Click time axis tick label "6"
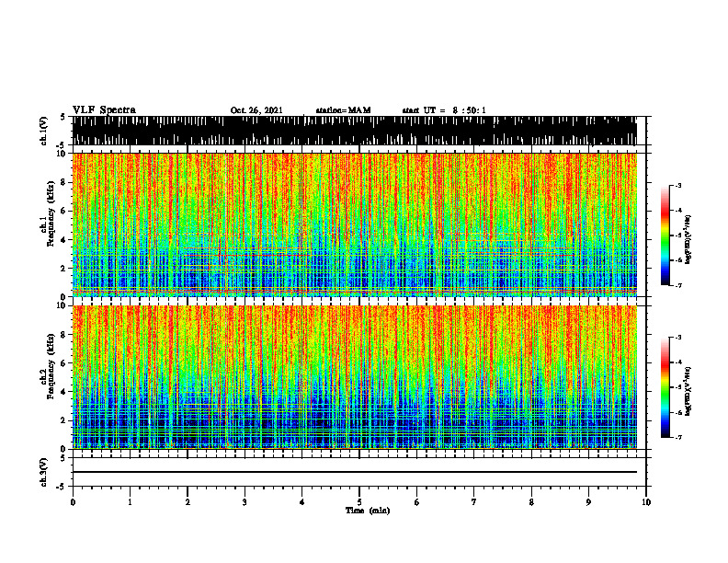Image resolution: width=728 pixels, height=563 pixels. (x=417, y=502)
